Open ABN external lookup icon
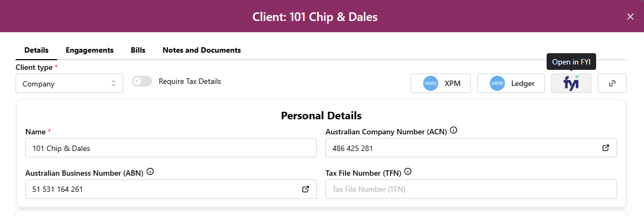Image resolution: width=644 pixels, height=216 pixels. pyautogui.click(x=306, y=189)
